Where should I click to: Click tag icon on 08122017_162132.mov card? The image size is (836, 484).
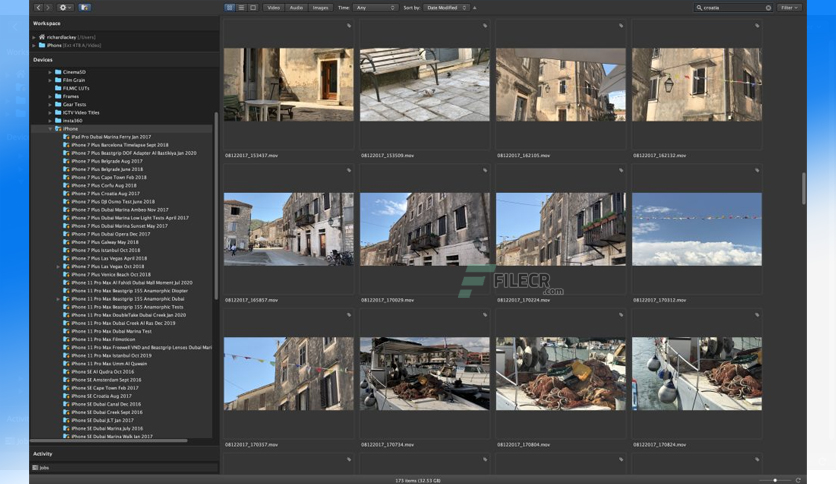pos(757,26)
